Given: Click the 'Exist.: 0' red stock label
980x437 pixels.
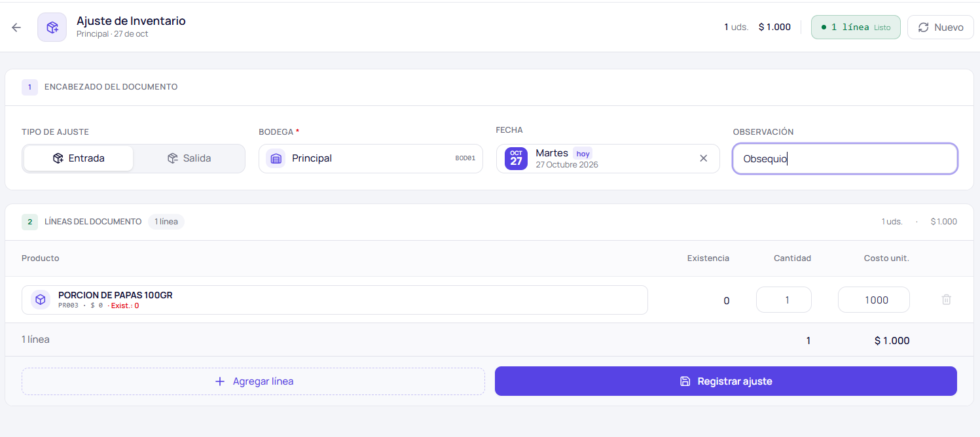Looking at the screenshot, I should [125, 306].
